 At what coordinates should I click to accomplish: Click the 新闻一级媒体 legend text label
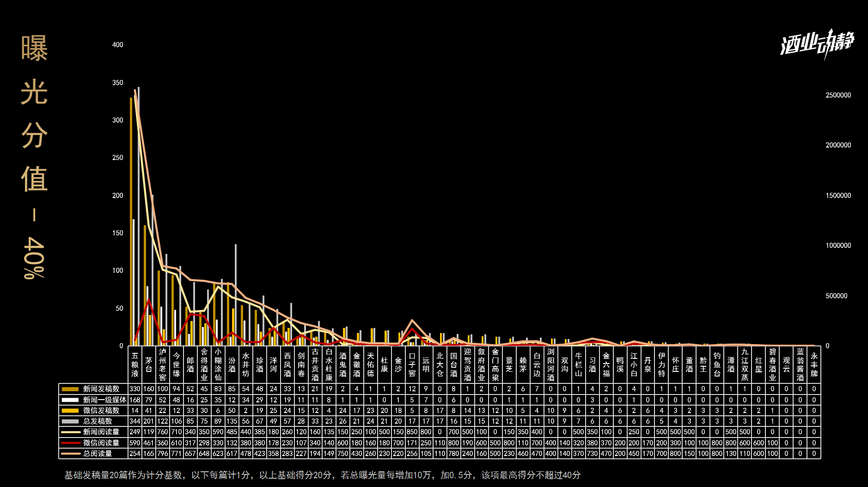tap(104, 400)
